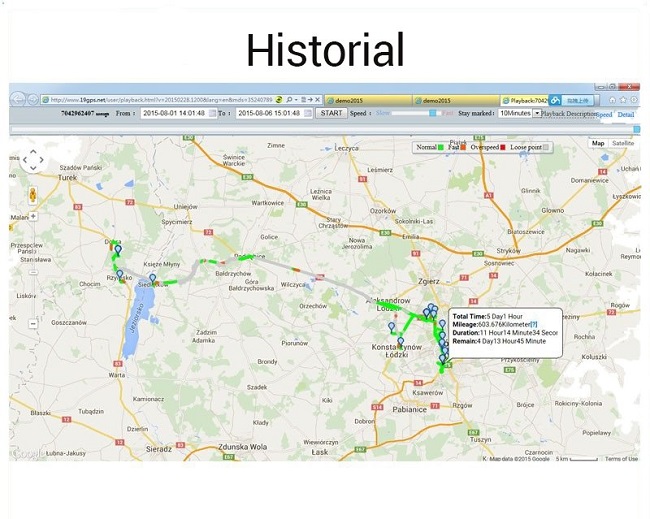This screenshot has width=650, height=519.
Task: Click the red Overspeed legend swatch
Action: coord(503,147)
